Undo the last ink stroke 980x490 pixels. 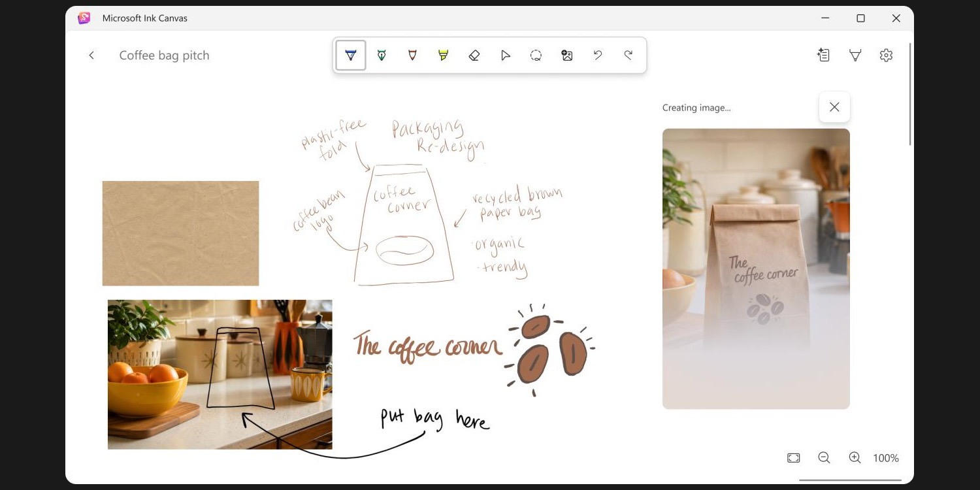(597, 56)
